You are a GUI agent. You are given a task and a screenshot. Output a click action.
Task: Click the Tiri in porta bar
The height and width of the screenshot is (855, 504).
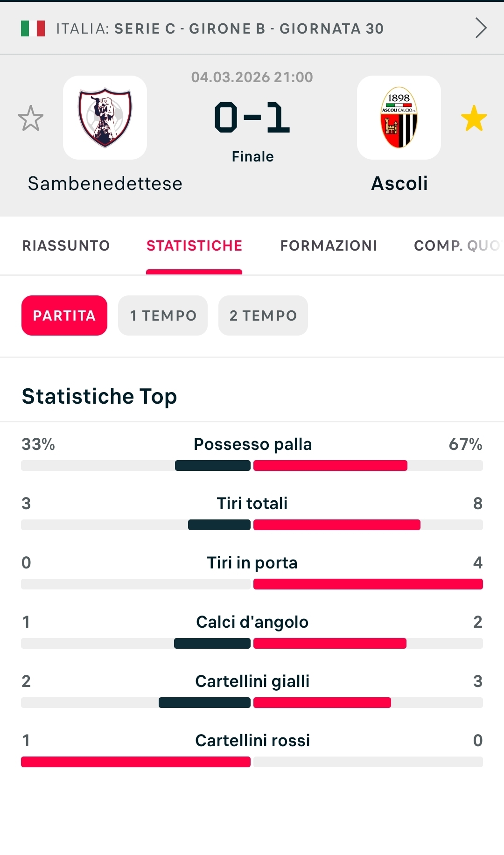368,584
